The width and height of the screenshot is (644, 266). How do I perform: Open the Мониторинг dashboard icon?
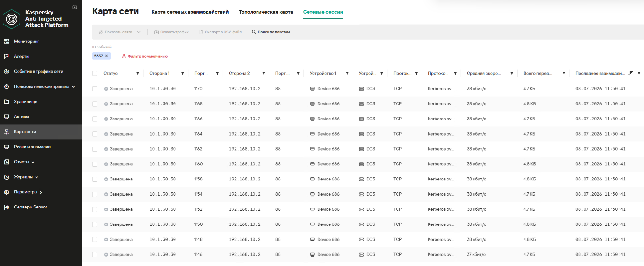[x=7, y=41]
